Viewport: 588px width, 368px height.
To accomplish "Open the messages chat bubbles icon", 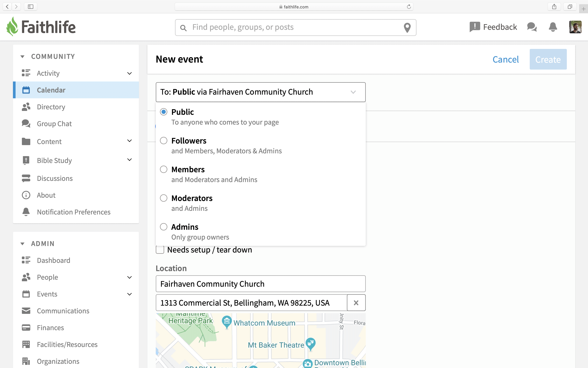I will [x=532, y=27].
